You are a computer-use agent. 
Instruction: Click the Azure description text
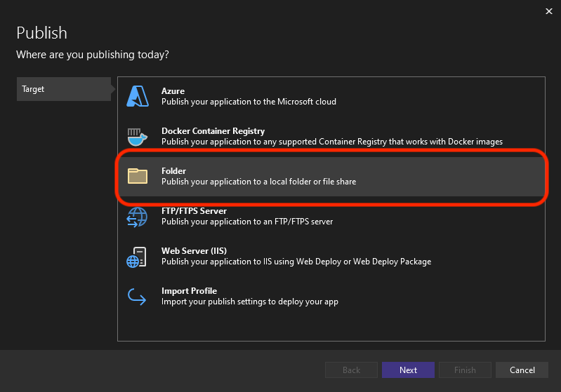(249, 102)
